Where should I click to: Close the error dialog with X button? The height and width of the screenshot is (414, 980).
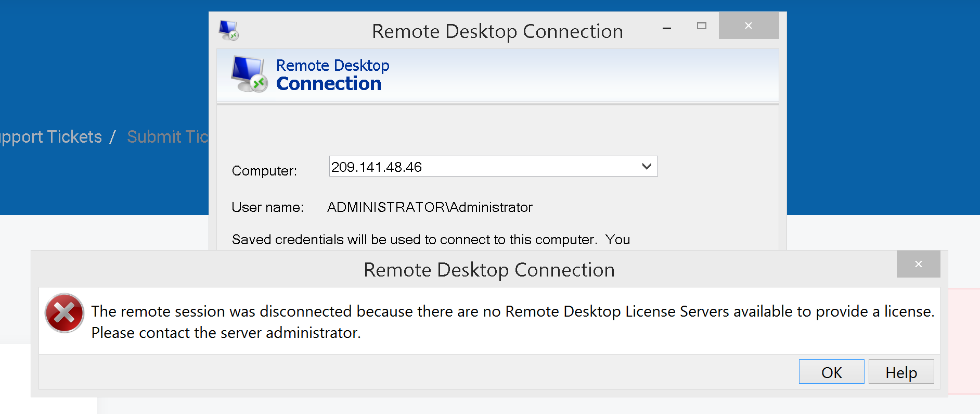click(x=918, y=264)
